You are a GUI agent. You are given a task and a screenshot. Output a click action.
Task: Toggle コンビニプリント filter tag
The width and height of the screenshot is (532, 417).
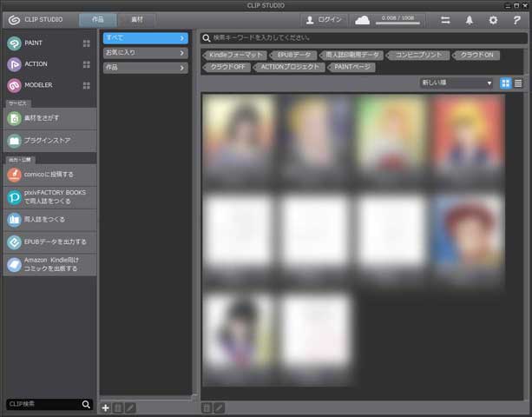click(x=418, y=55)
